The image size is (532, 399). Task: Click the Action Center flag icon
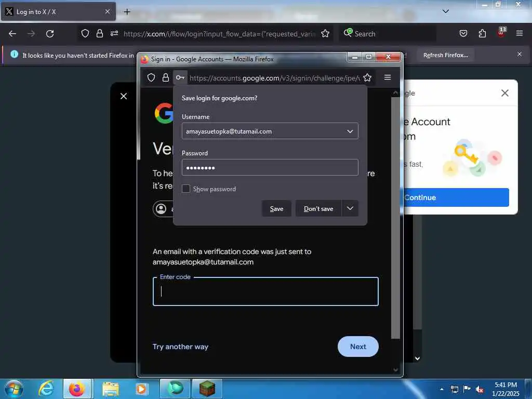point(467,389)
